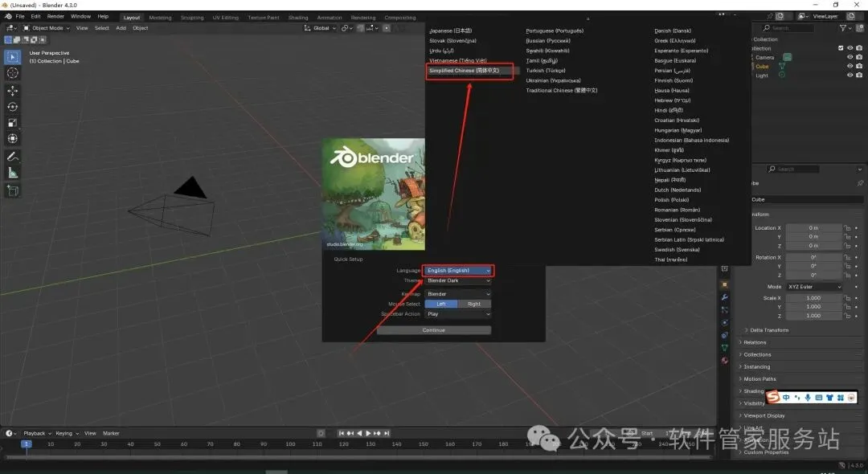Open Spacebar Action dropdown set to Play

click(x=458, y=314)
